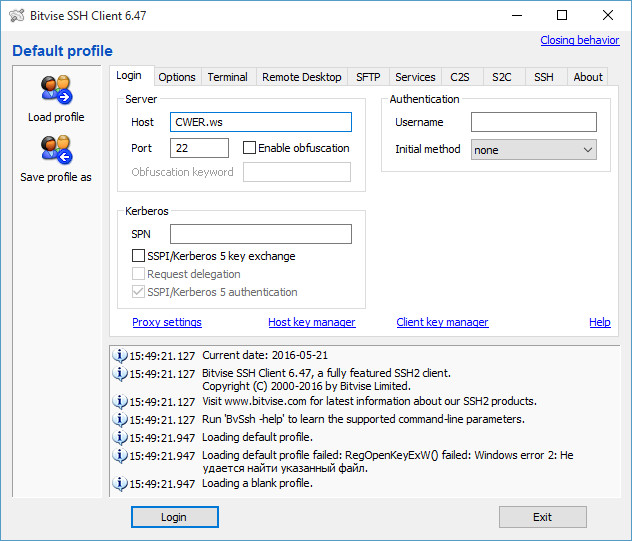Click the Closing behavior link
Viewport: 632px width, 541px height.
coord(579,40)
